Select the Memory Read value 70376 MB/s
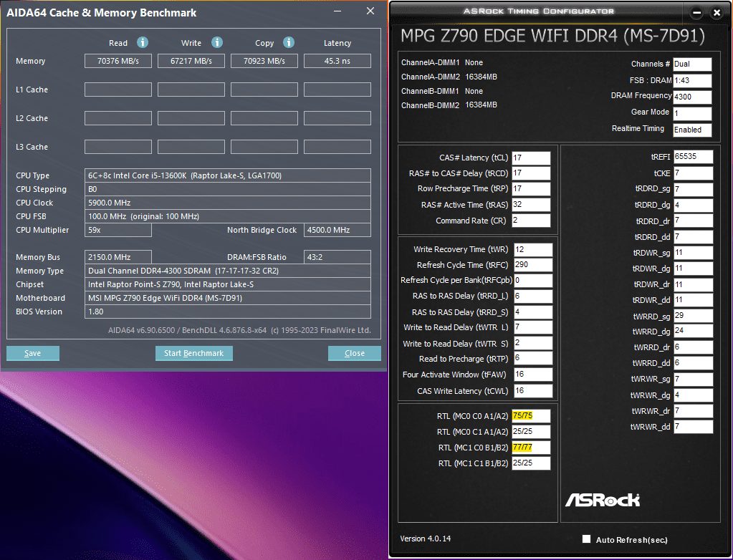733x560 pixels. (x=118, y=61)
